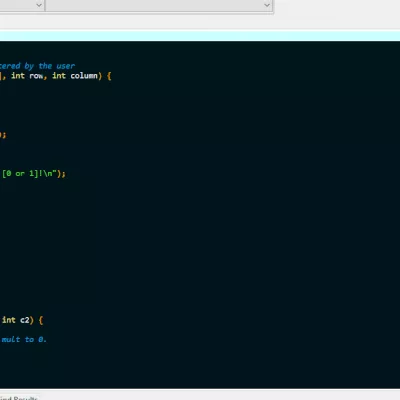
Task: Click the 'row' parameter name
Action: (36, 76)
